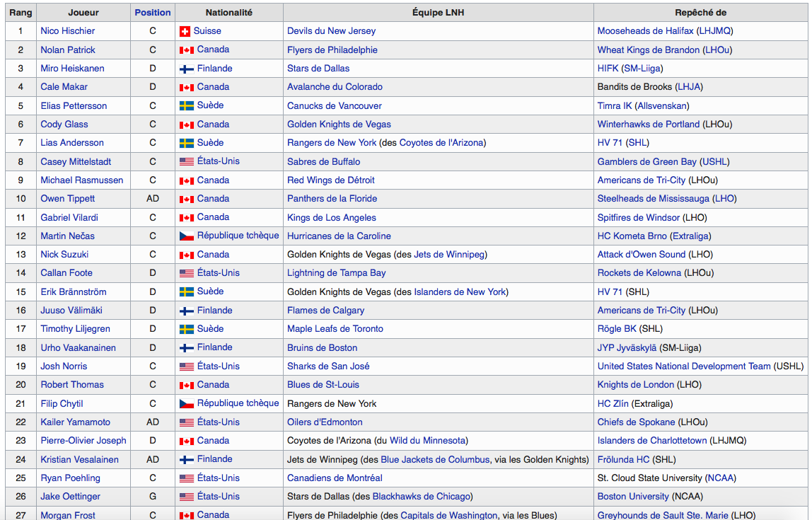The width and height of the screenshot is (812, 520).
Task: Click the Wild du Minnesota link
Action: pyautogui.click(x=427, y=441)
